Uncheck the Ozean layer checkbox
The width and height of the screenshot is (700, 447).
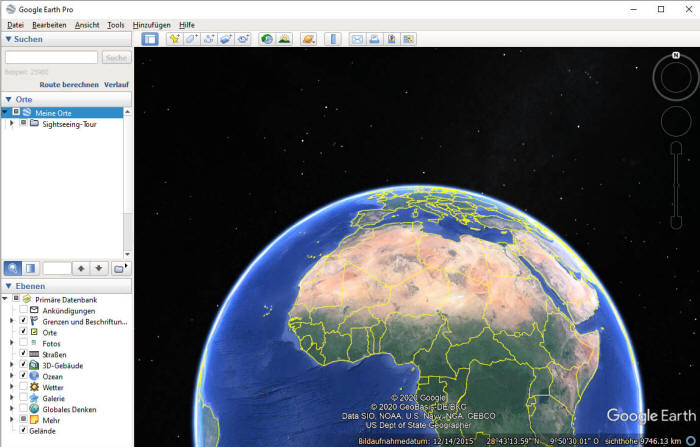pos(23,376)
